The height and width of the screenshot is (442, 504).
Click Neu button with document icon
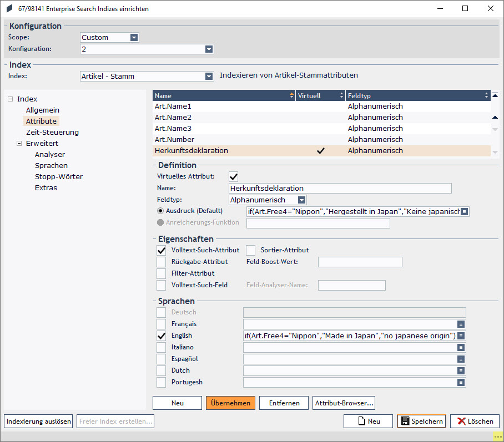[x=369, y=421]
